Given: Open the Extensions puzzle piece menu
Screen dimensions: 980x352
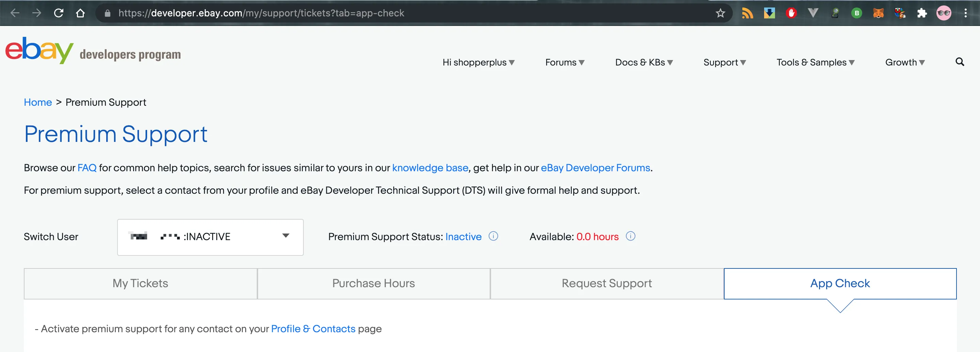Looking at the screenshot, I should click(x=922, y=13).
